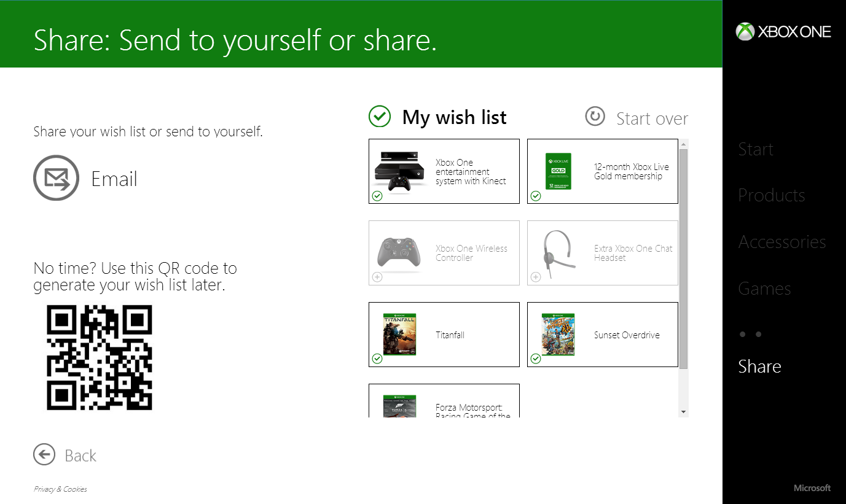Viewport: 846px width, 504px height.
Task: Click the QR code image
Action: pos(100,357)
